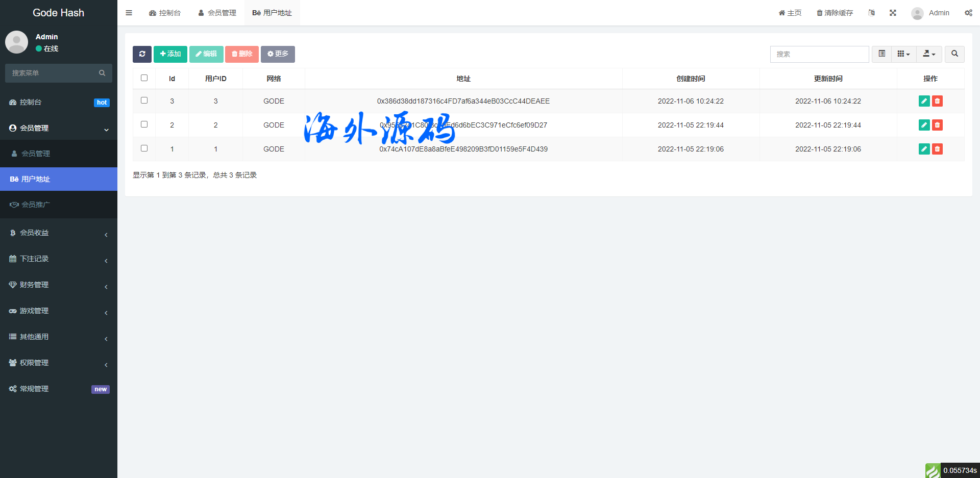Viewport: 980px width, 478px height.
Task: Click the 清除缓存 link in header
Action: click(835, 13)
